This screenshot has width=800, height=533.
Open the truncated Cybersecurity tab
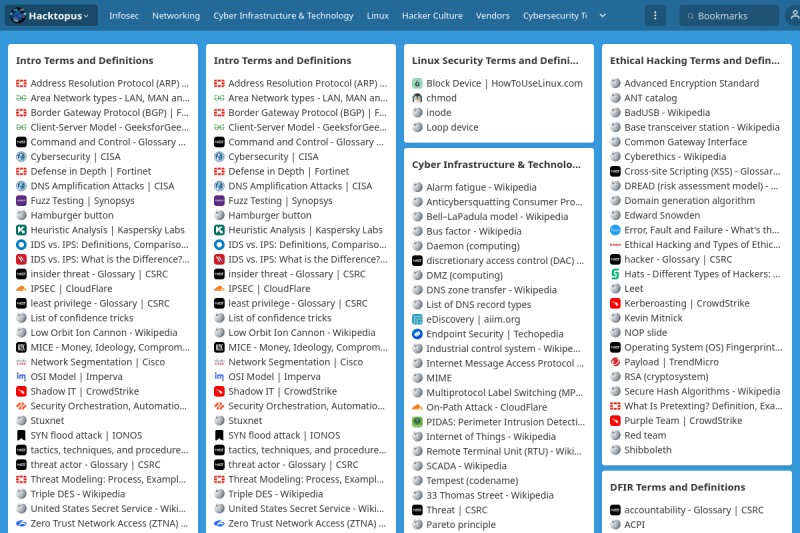[x=555, y=16]
